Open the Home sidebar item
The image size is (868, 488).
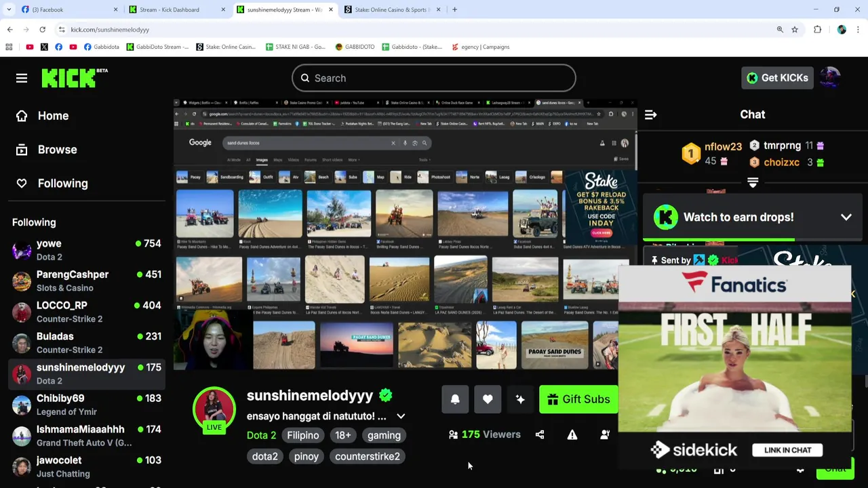coord(43,116)
